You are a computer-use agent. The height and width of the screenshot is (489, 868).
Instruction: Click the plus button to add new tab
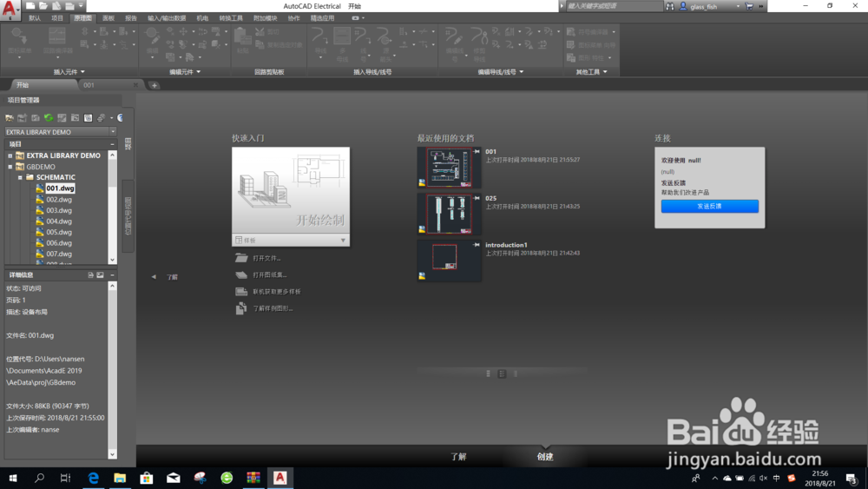[x=154, y=85]
